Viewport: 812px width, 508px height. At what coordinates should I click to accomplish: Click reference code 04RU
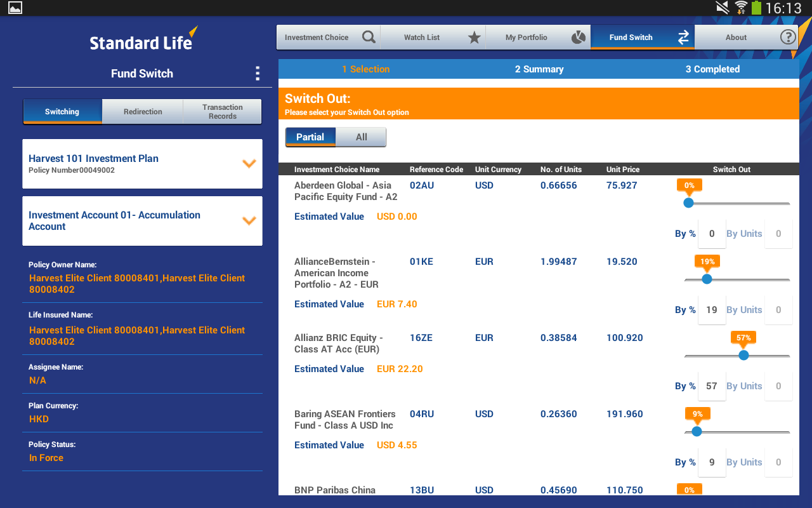[x=422, y=414]
